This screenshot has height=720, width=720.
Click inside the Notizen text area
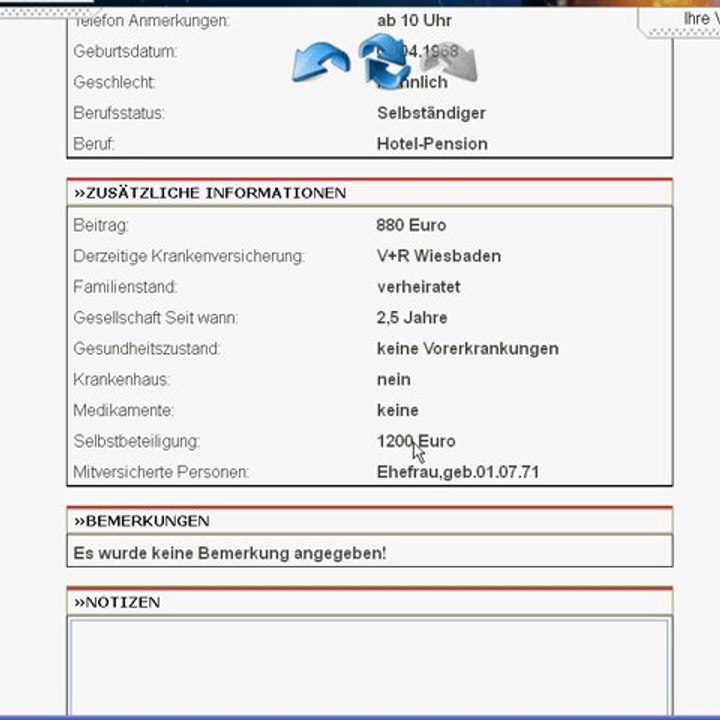coord(369,667)
